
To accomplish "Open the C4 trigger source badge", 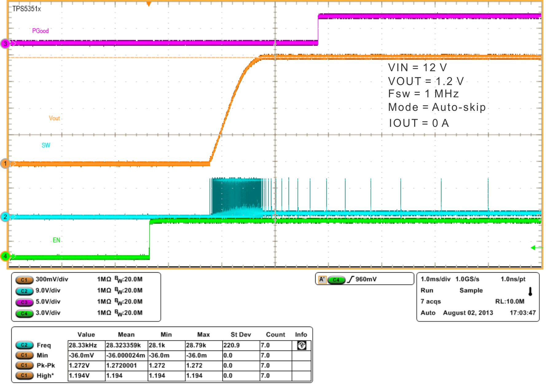I will [336, 280].
